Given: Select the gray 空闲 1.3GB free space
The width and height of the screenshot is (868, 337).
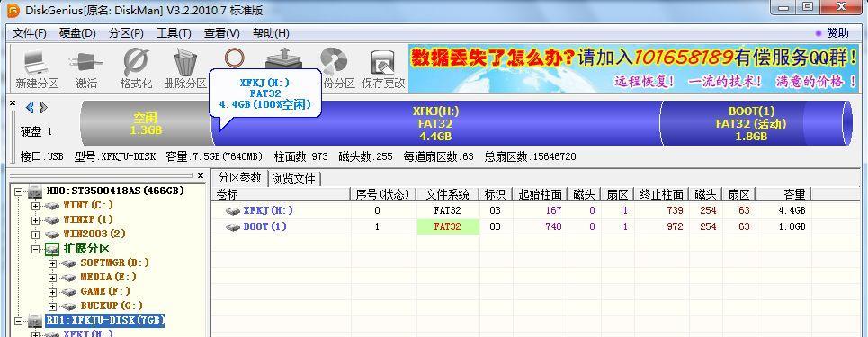Looking at the screenshot, I should pyautogui.click(x=146, y=123).
